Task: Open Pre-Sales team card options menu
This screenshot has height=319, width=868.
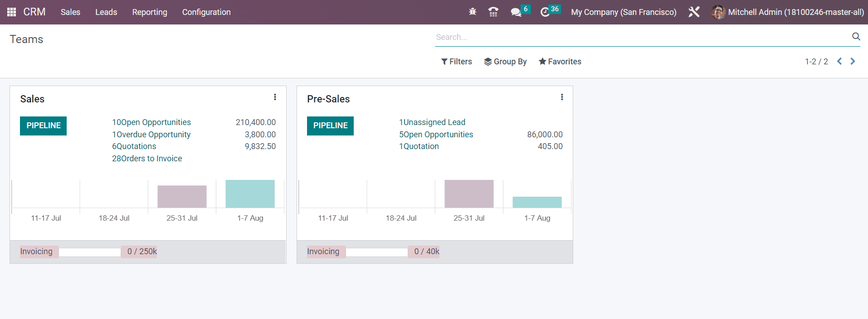Action: pyautogui.click(x=562, y=97)
